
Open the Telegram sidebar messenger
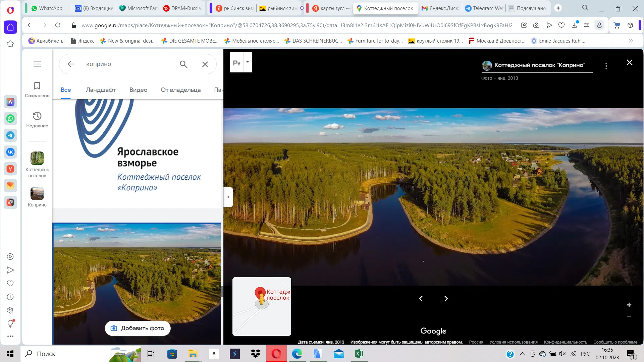click(10, 135)
